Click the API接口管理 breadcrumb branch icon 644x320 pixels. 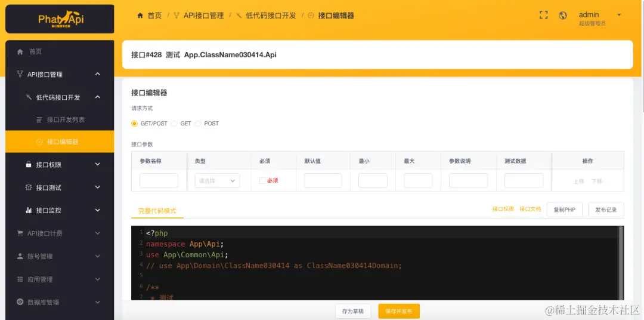[177, 16]
